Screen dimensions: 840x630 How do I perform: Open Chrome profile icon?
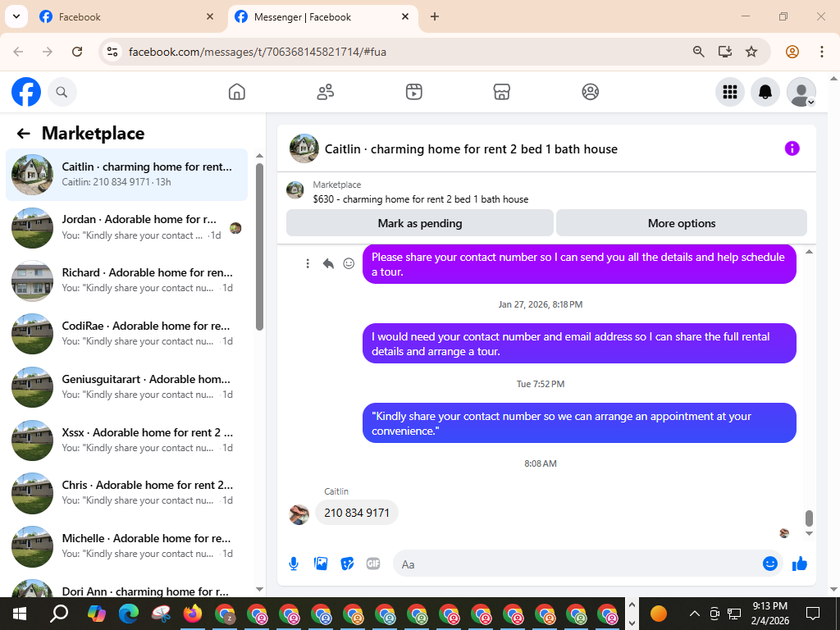coord(792,52)
